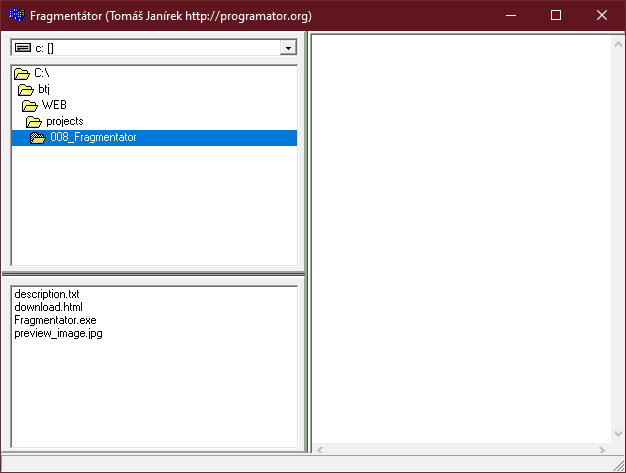Maximize the Fragmentátor window
626x473 pixels.
[556, 15]
